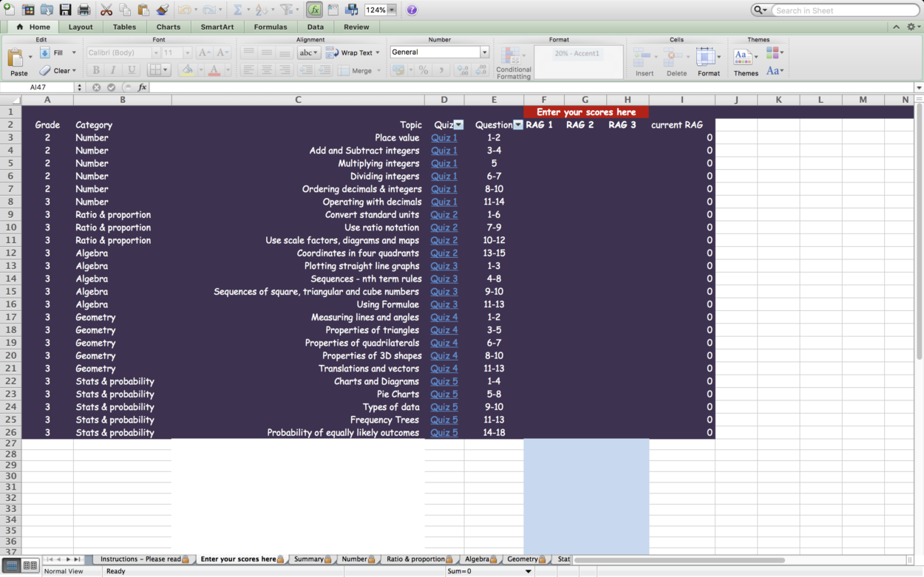This screenshot has width=924, height=577.
Task: Click the Search in Sheet field
Action: click(844, 10)
